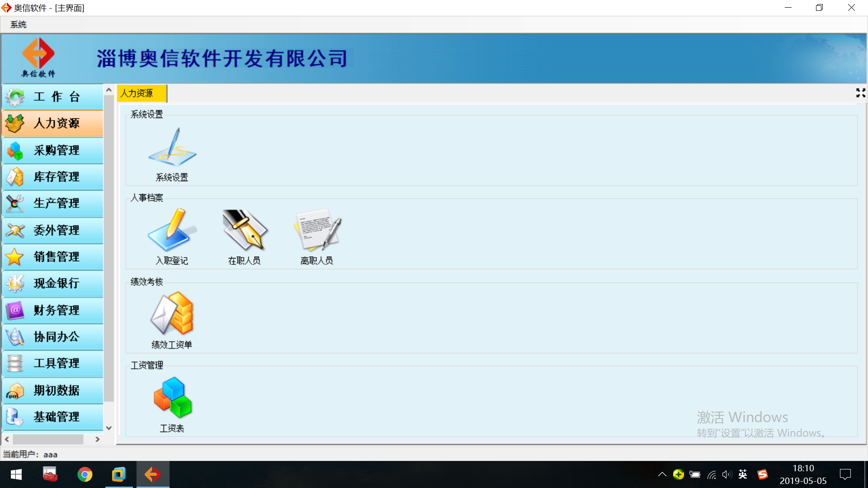Open 系统 menu in menu bar
Viewport: 868px width, 488px height.
coord(17,24)
